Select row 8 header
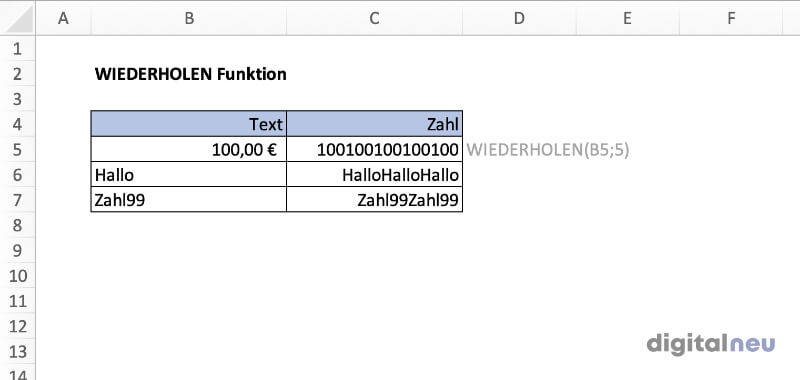800x380 pixels. (x=18, y=225)
